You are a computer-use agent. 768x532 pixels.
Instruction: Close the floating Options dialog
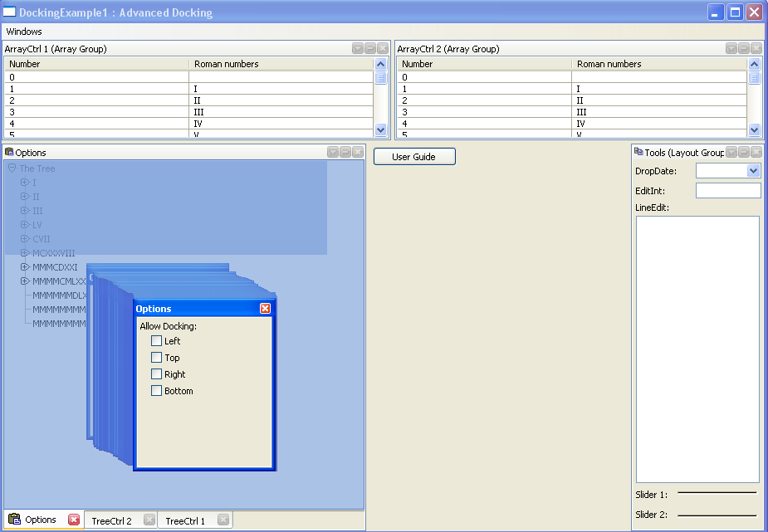(265, 309)
